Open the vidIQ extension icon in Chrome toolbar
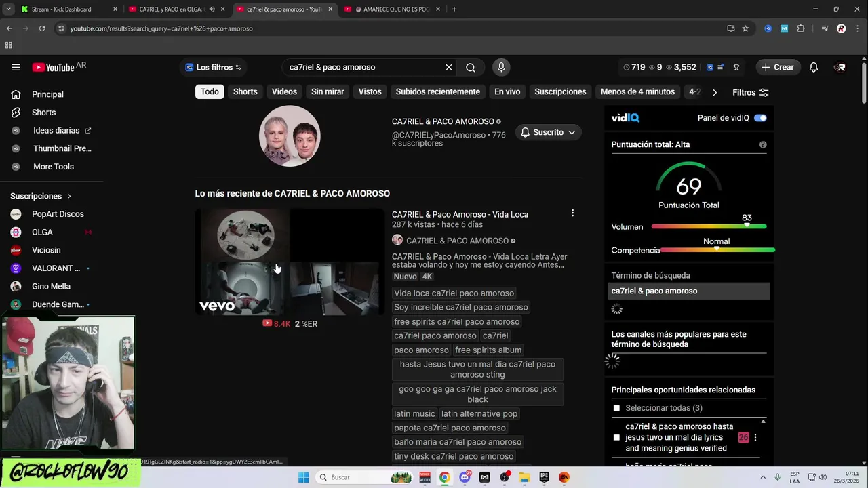This screenshot has height=488, width=868. point(768,28)
